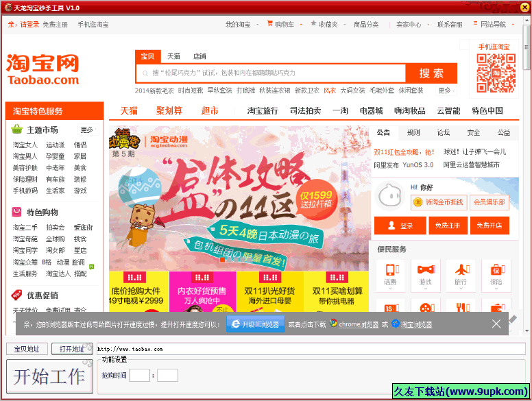Open the shopping cart icon link

270,23
